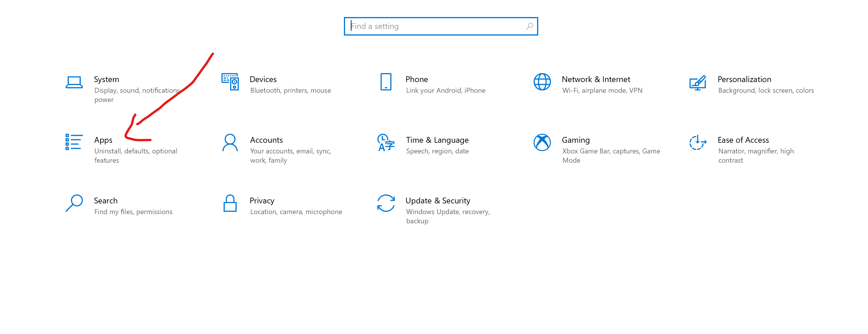868x334 pixels.
Task: Open the Devices keyboard and speaker icon
Action: point(230,82)
